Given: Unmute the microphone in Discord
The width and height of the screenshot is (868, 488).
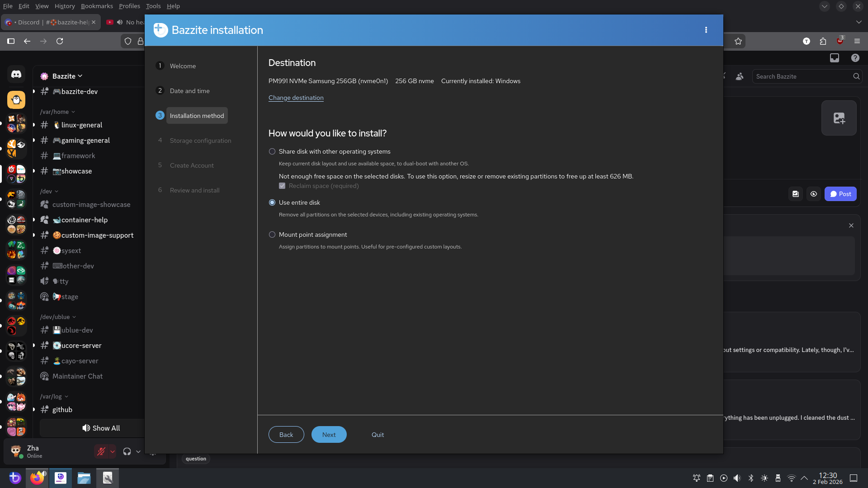Looking at the screenshot, I should pyautogui.click(x=101, y=451).
